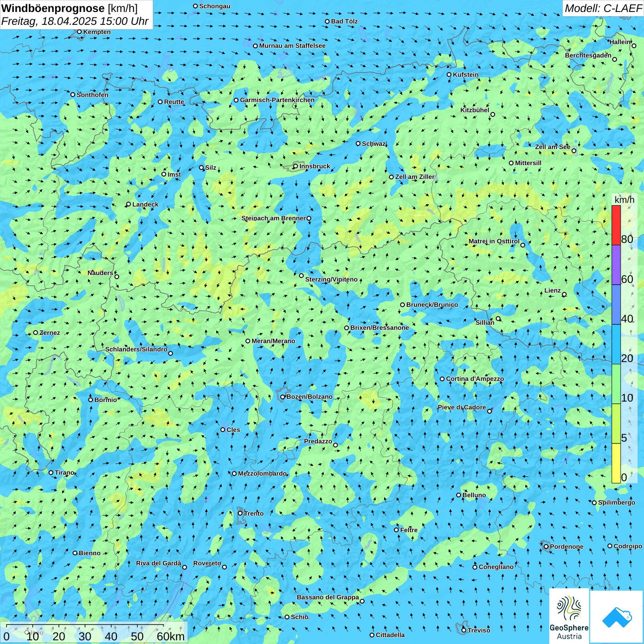Click the Trento city marker

pyautogui.click(x=240, y=513)
